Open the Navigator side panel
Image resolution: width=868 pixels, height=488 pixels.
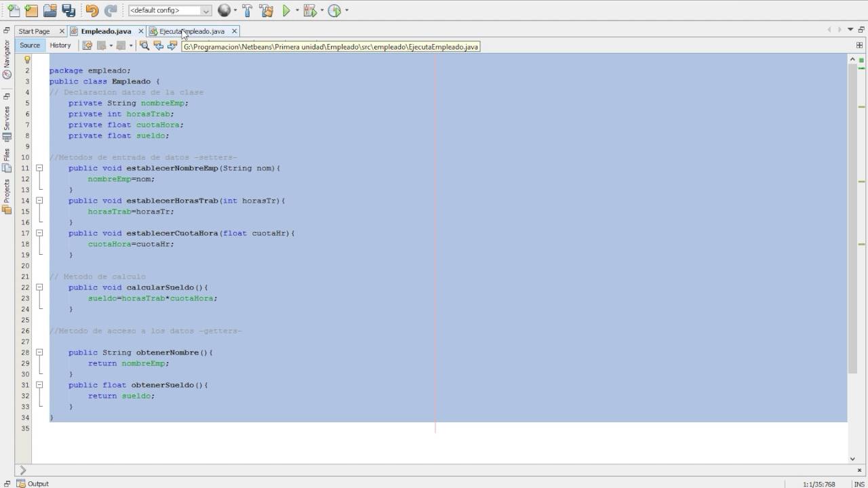7,59
